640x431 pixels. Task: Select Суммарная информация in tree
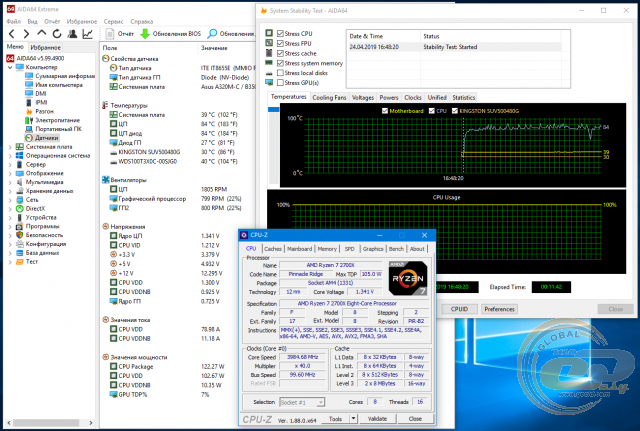(x=65, y=76)
